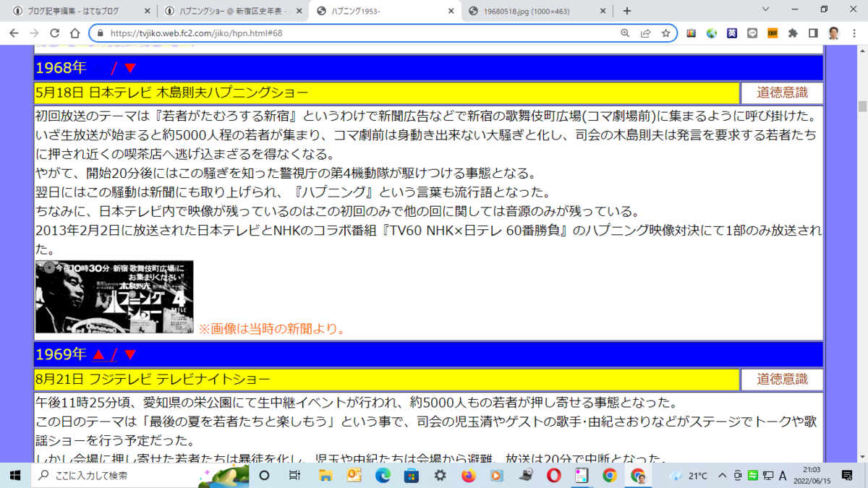The width and height of the screenshot is (868, 488).
Task: Open the browser home page
Action: tap(75, 33)
